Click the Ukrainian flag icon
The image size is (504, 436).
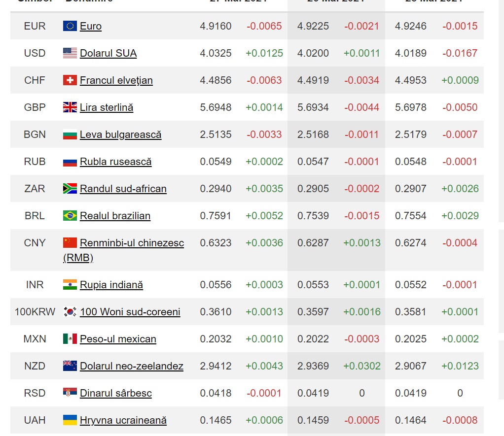pos(70,420)
